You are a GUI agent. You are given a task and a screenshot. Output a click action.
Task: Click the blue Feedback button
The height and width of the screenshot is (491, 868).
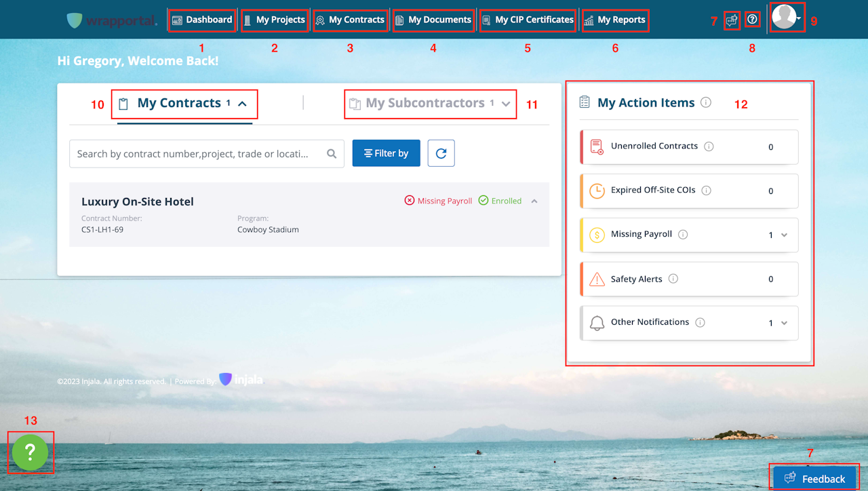[814, 479]
